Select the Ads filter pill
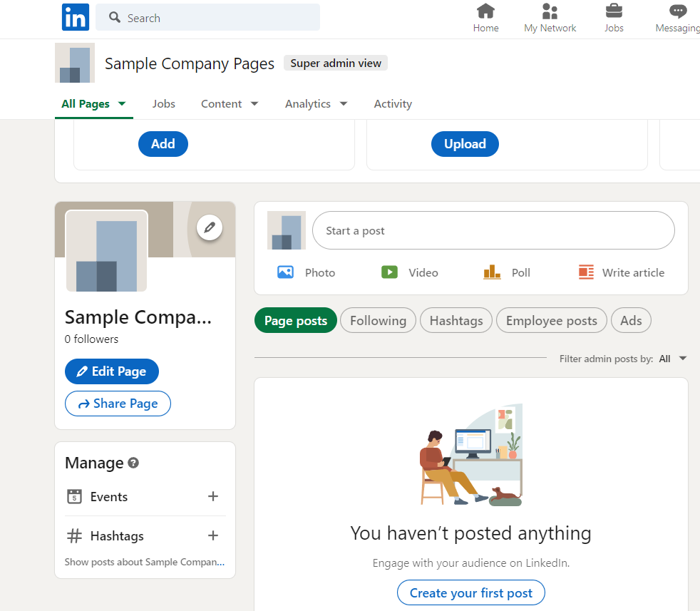The height and width of the screenshot is (611, 700). click(x=631, y=320)
